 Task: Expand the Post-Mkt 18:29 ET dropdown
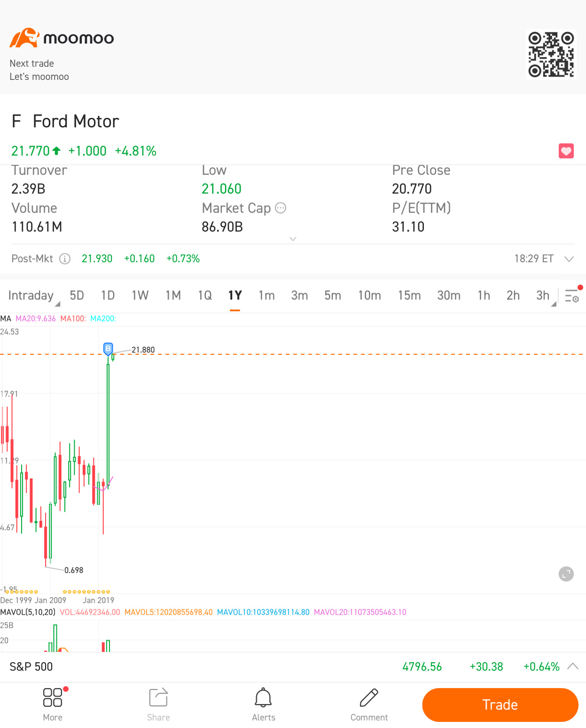point(569,259)
